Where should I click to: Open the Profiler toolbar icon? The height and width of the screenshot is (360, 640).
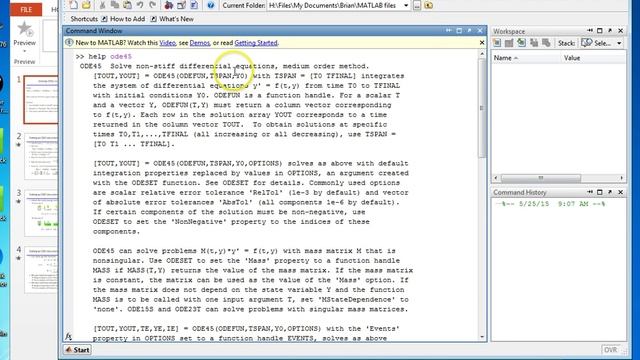click(194, 5)
